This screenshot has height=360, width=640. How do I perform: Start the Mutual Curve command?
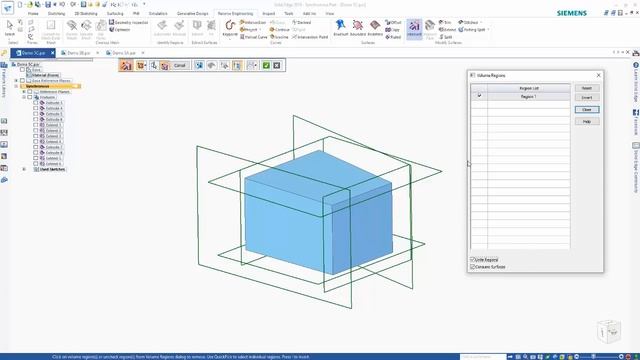click(253, 37)
